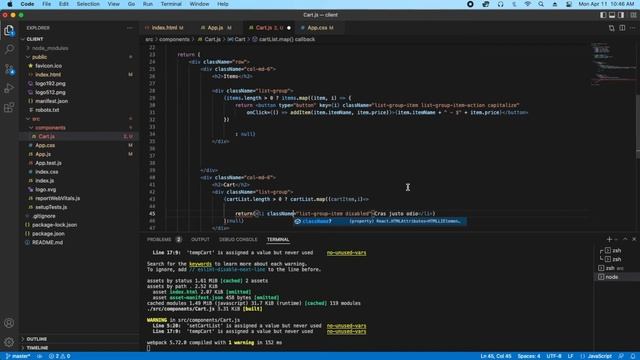Open Run and Debug view
The height and width of the screenshot is (360, 640).
click(9, 88)
